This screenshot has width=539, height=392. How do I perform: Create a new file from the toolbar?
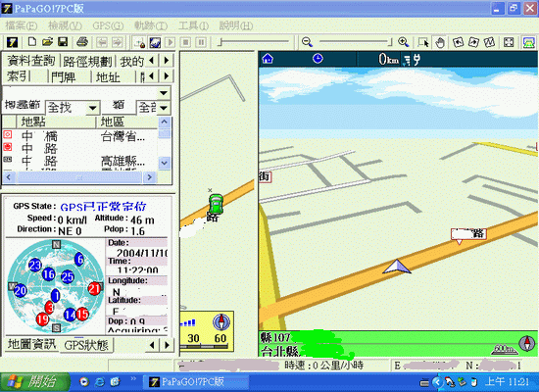click(x=32, y=42)
